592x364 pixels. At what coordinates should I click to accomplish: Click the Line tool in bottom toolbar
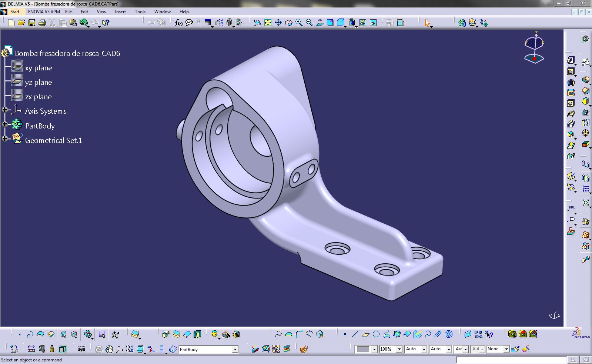[x=355, y=334]
